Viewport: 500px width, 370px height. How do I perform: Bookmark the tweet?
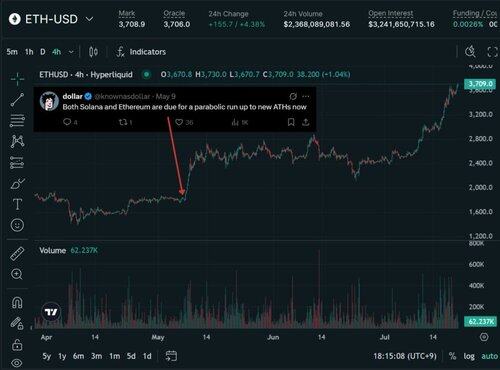(x=291, y=122)
